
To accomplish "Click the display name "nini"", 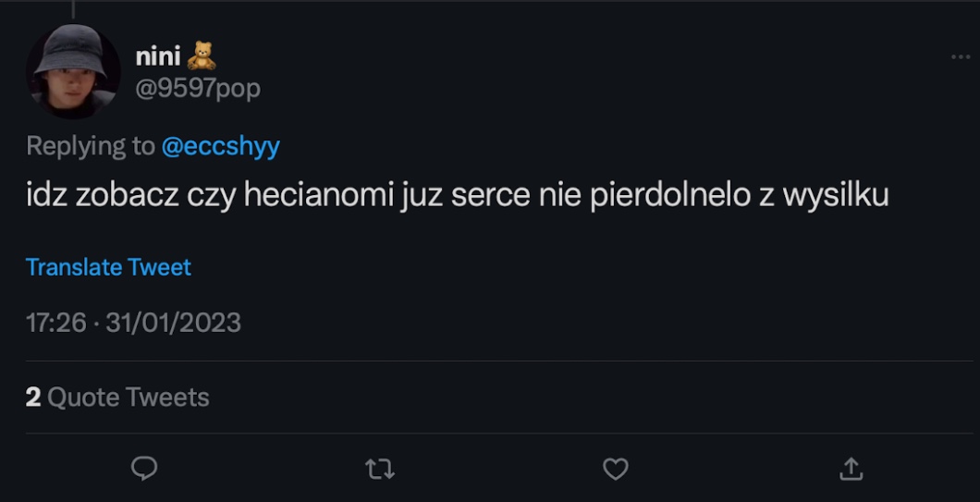I will [158, 57].
